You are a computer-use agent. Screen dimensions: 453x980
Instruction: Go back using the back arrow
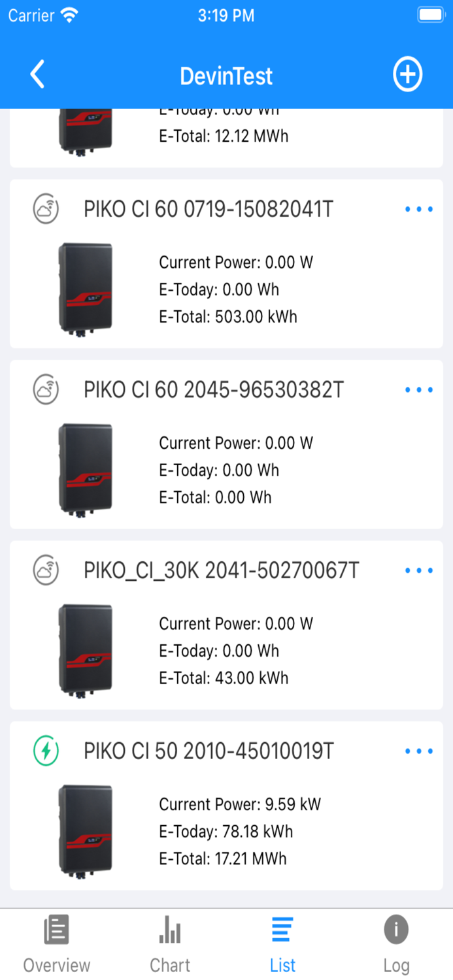(x=37, y=74)
